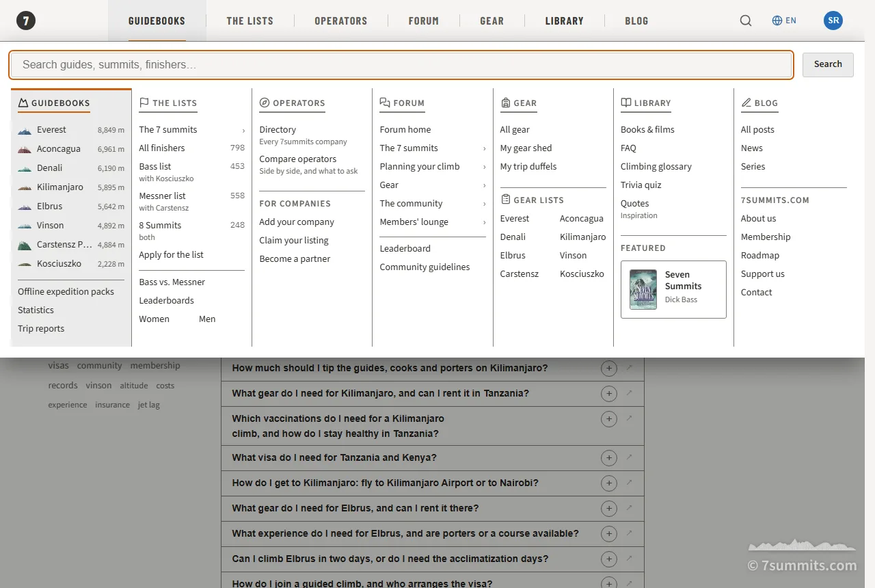875x588 pixels.
Task: Click the Denali mountain icon
Action: pyautogui.click(x=25, y=168)
